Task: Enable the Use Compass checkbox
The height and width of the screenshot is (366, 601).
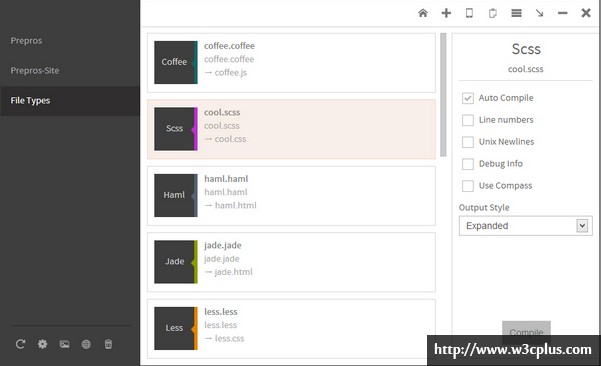Action: coord(468,186)
